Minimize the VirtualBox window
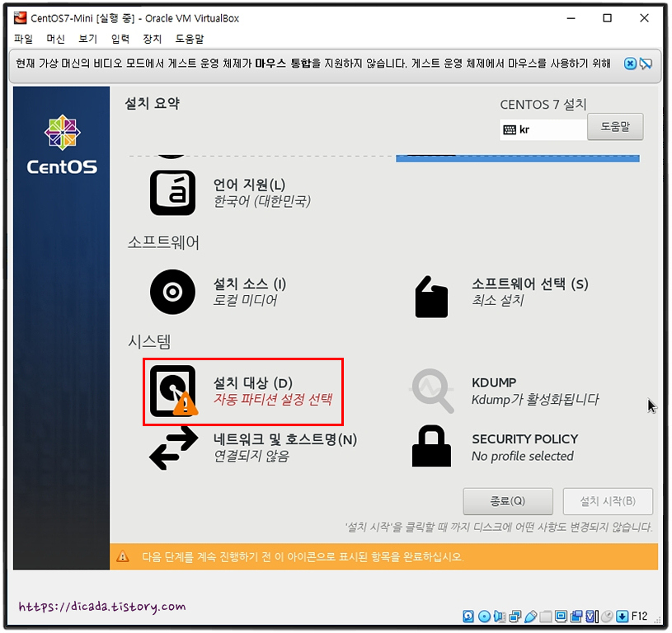The width and height of the screenshot is (672, 633). click(x=571, y=18)
